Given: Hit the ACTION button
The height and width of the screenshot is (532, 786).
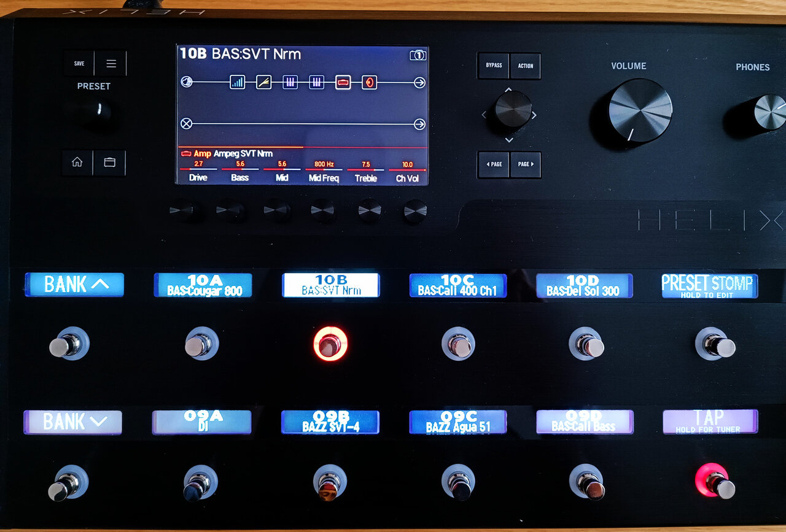Looking at the screenshot, I should 526,66.
